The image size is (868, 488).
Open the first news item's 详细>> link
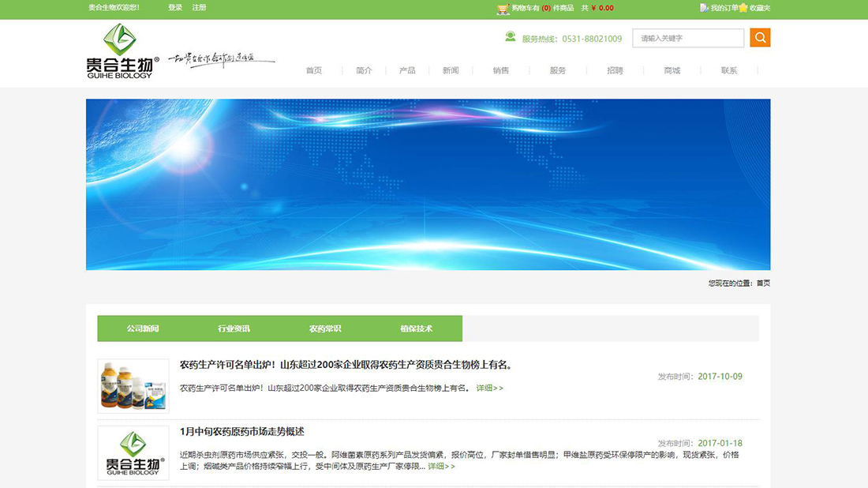[x=489, y=388]
